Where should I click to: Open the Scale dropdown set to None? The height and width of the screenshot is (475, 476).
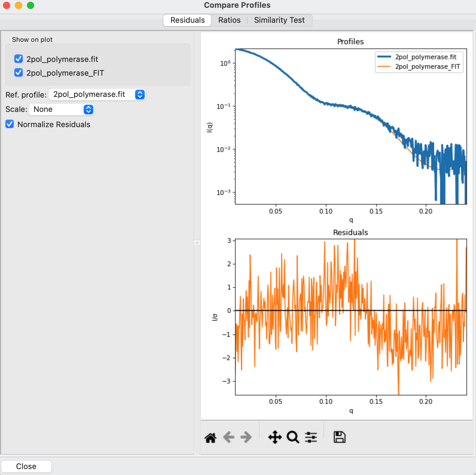click(61, 109)
